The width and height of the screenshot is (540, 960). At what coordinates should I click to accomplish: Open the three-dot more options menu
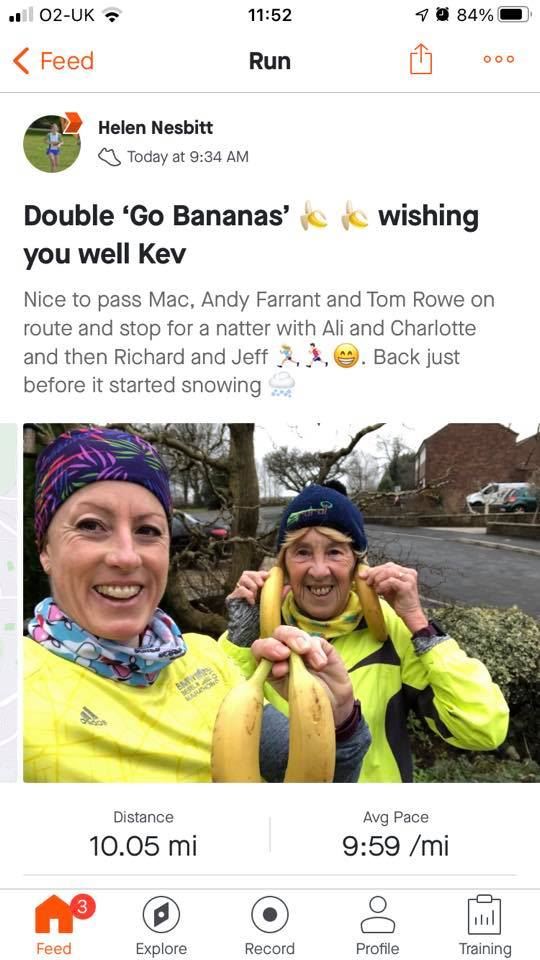coord(498,59)
